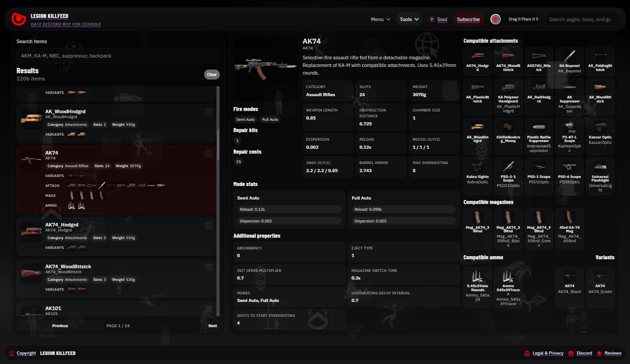The width and height of the screenshot is (630, 364).
Task: Click the "Drag It Place It S" track title
Action: (523, 19)
